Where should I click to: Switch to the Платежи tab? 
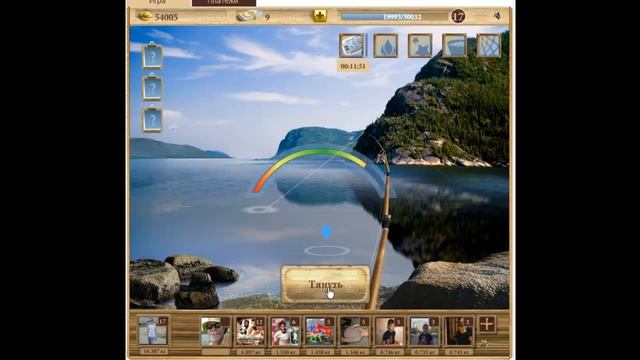point(224,3)
